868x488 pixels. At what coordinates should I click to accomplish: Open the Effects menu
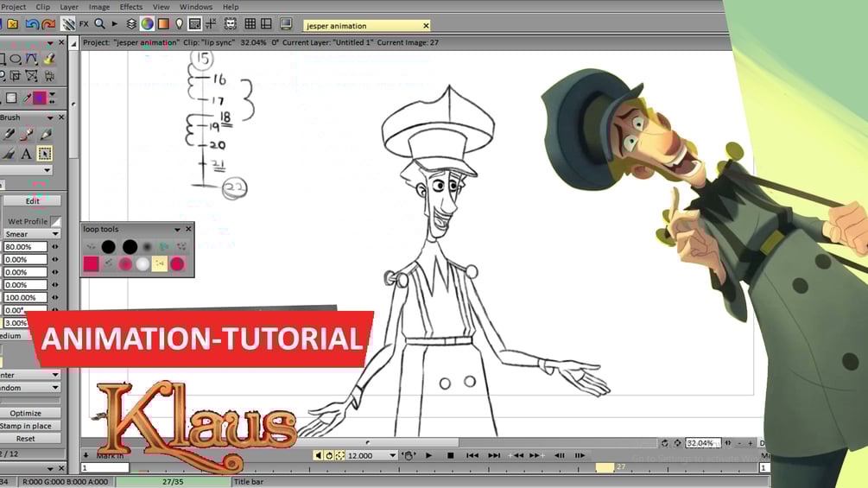pyautogui.click(x=131, y=7)
